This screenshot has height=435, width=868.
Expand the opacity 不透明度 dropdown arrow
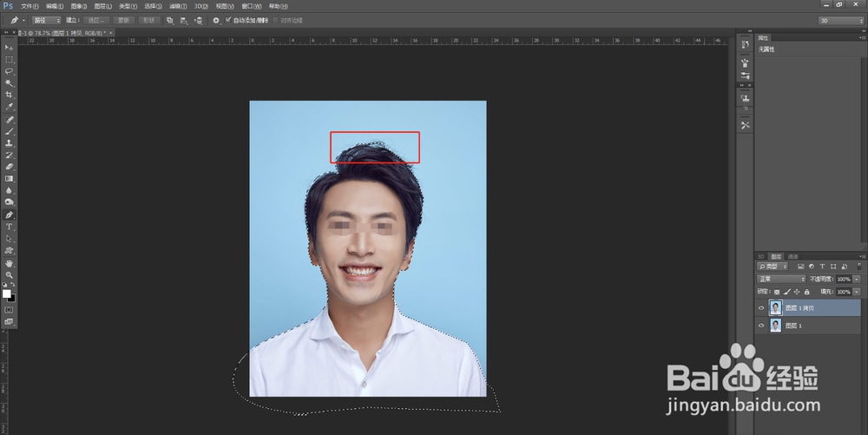(857, 279)
